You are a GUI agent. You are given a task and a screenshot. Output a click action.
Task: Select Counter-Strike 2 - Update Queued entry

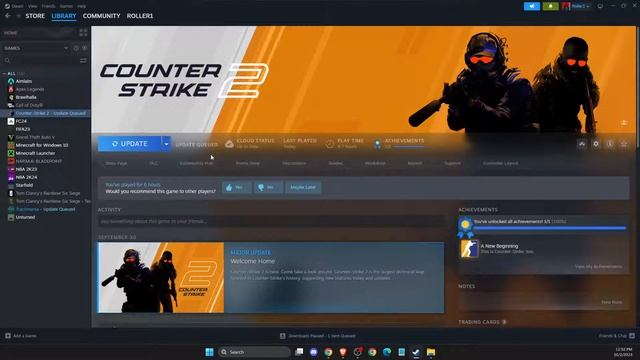coord(51,113)
